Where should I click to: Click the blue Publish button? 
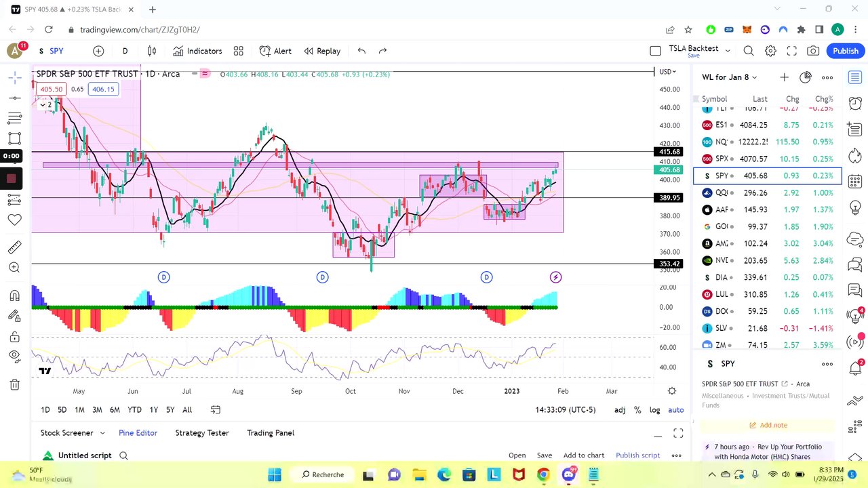click(x=846, y=51)
